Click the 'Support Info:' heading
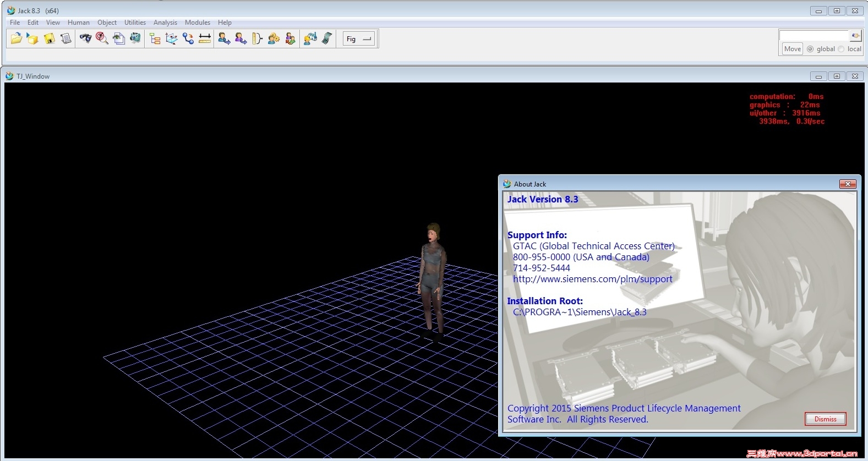The image size is (868, 461). click(x=537, y=235)
